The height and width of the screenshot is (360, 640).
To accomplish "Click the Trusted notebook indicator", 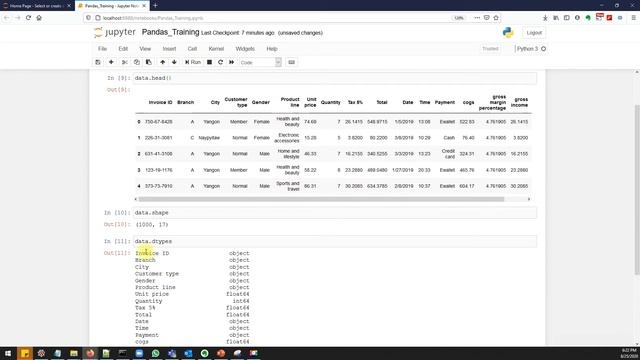I will pos(490,49).
